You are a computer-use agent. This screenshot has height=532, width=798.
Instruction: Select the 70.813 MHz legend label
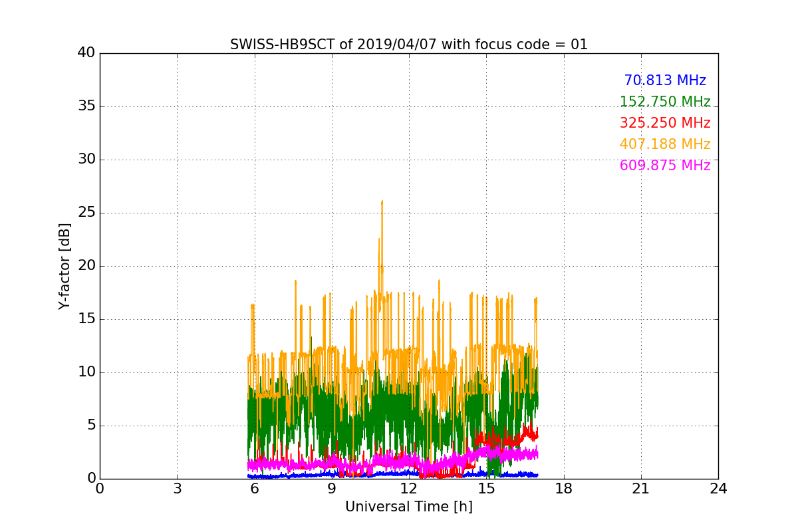[665, 80]
